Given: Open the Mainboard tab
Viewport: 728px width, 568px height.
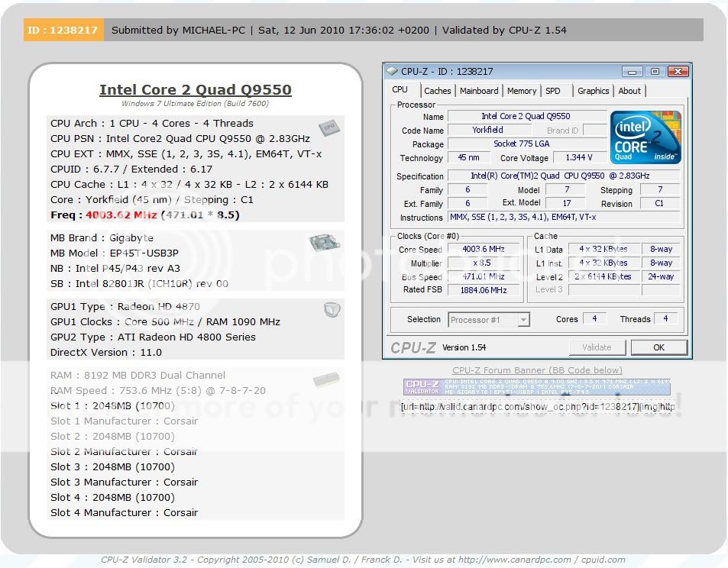Looking at the screenshot, I should (479, 91).
